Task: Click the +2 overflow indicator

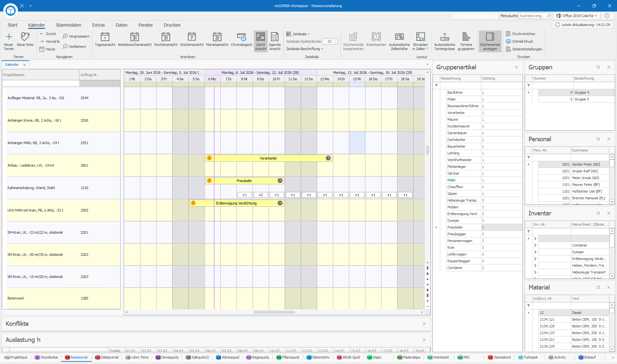Action: tap(261, 195)
